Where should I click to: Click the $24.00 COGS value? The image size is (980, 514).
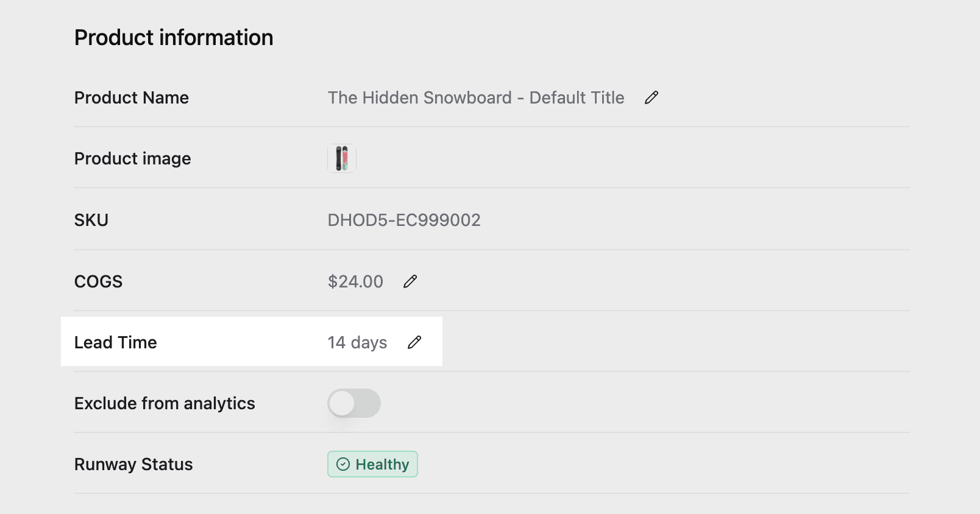tap(355, 281)
